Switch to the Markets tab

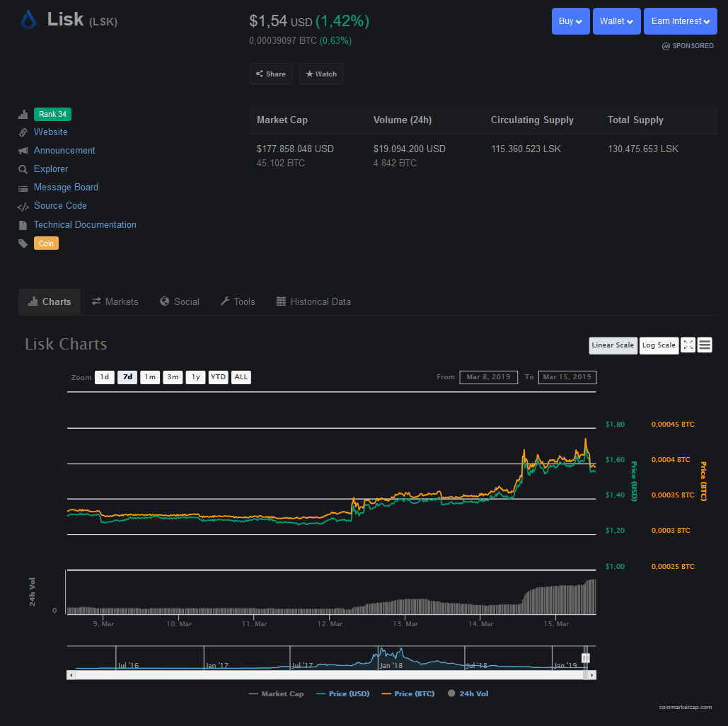[x=115, y=302]
